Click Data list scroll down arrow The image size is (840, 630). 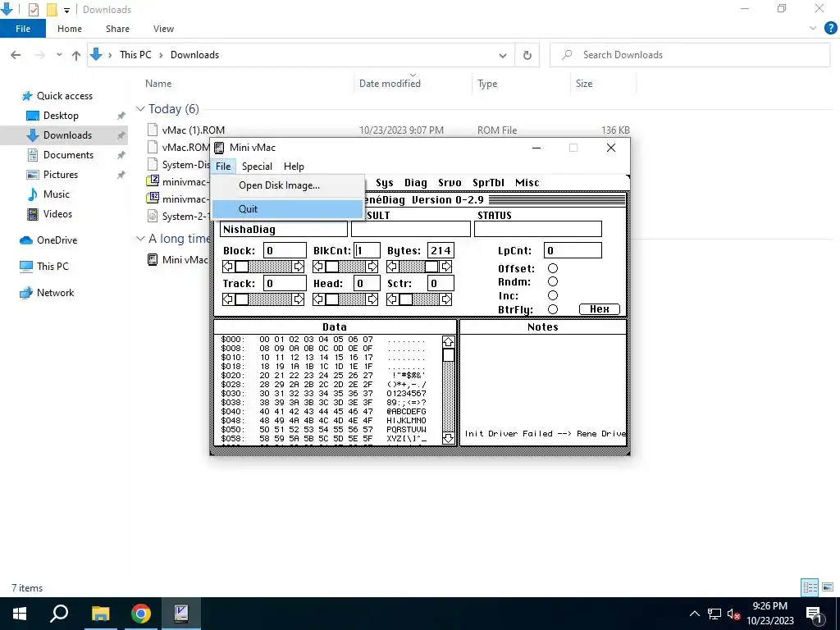(449, 438)
